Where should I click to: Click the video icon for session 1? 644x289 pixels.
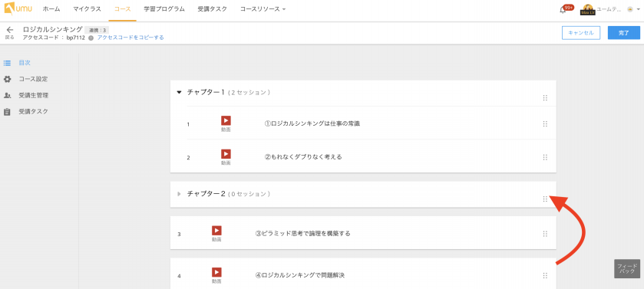pyautogui.click(x=226, y=120)
